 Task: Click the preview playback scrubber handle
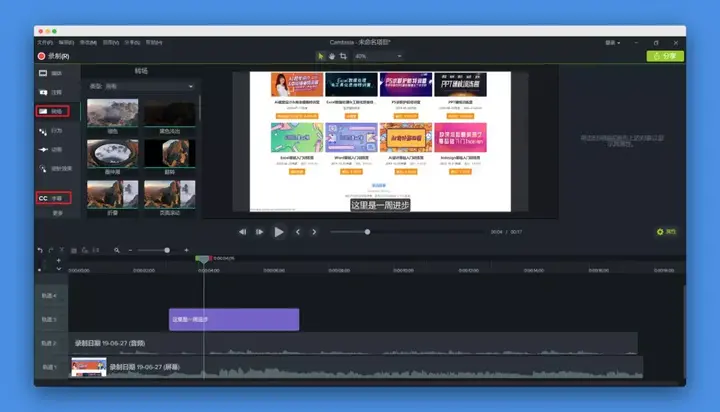[367, 232]
